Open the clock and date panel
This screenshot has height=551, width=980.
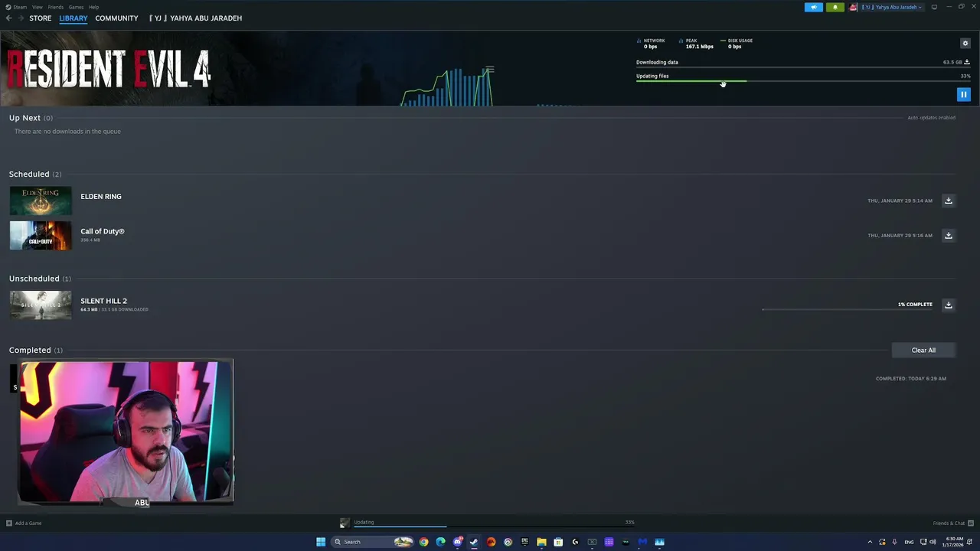[955, 542]
